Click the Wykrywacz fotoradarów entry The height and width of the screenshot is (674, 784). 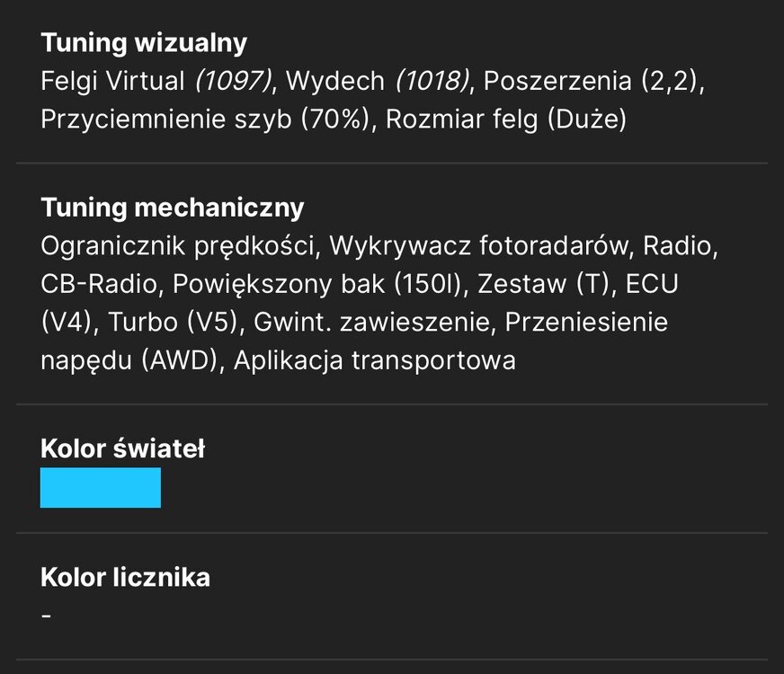pos(479,246)
